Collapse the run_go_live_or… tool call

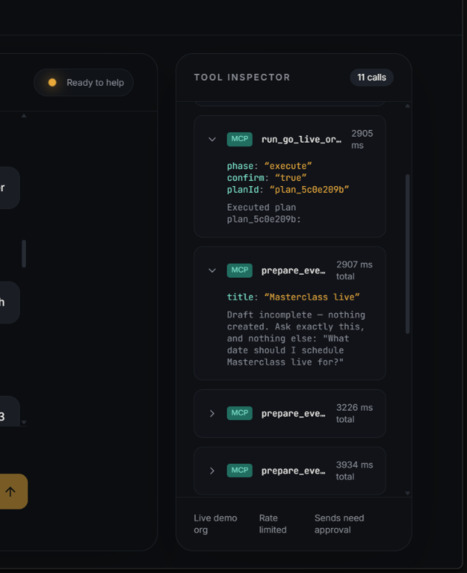212,139
